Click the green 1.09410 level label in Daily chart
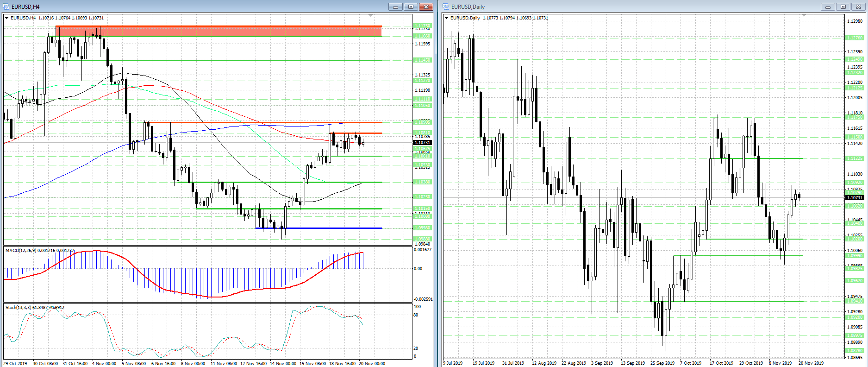This screenshot has width=868, height=367. click(x=855, y=301)
